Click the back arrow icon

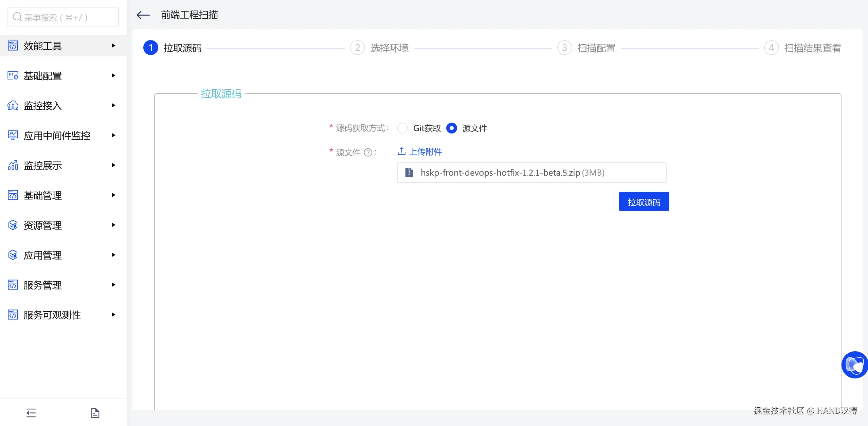[x=143, y=15]
